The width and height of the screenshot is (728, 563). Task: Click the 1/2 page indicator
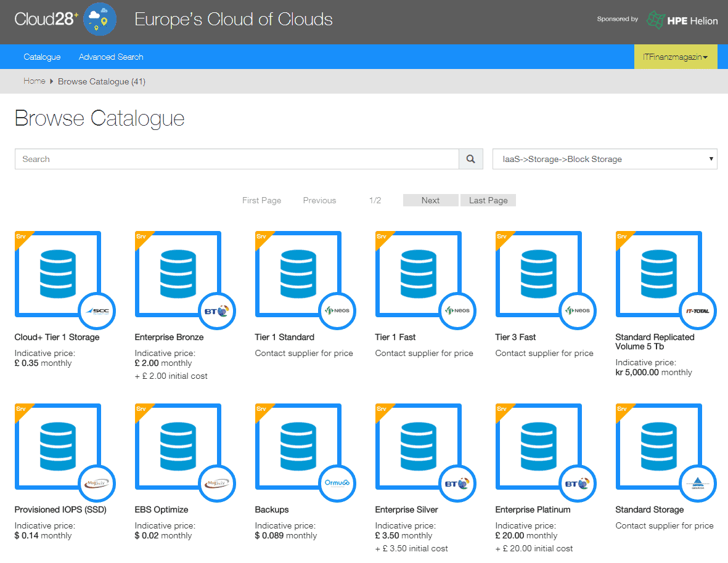click(375, 200)
